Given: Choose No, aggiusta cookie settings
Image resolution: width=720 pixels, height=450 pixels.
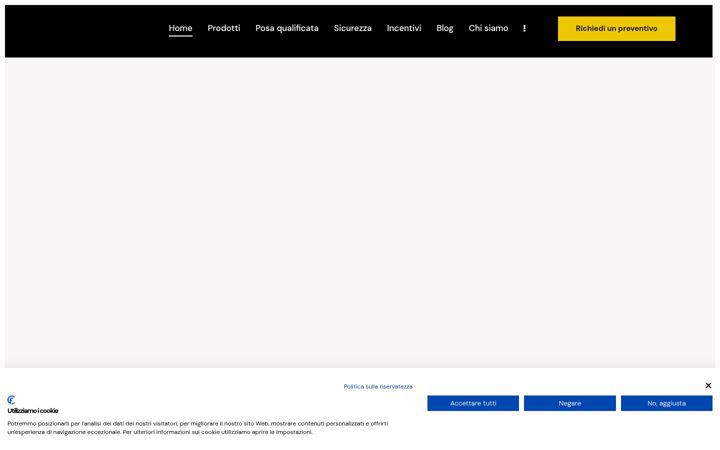Looking at the screenshot, I should point(666,403).
